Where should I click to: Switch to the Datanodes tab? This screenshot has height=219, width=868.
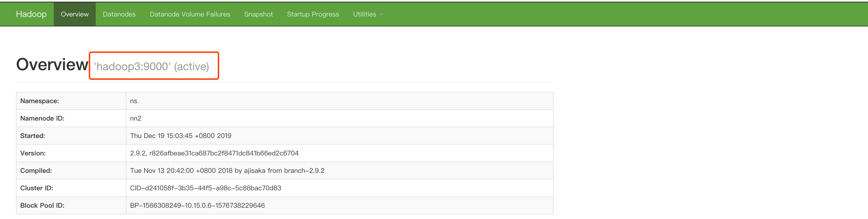point(119,14)
